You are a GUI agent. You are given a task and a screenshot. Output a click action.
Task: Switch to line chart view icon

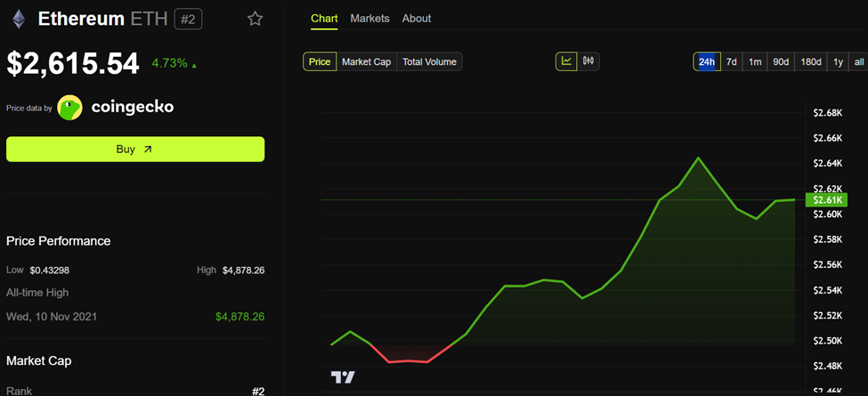pyautogui.click(x=566, y=61)
